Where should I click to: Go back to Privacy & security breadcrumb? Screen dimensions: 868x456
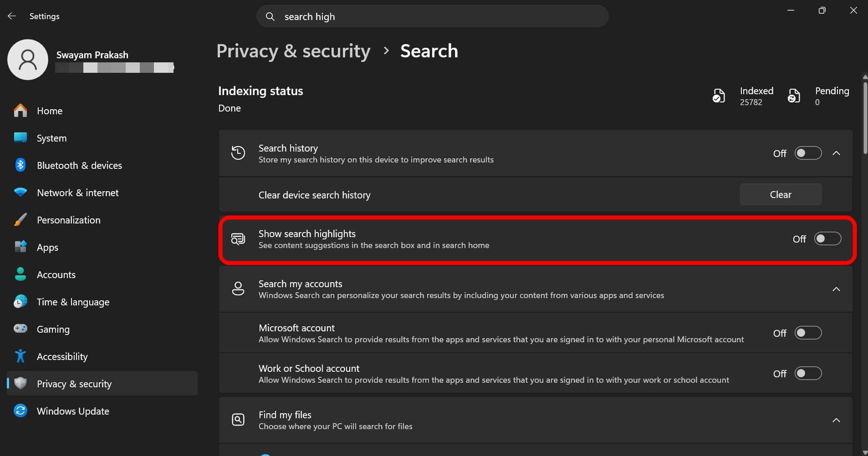293,51
